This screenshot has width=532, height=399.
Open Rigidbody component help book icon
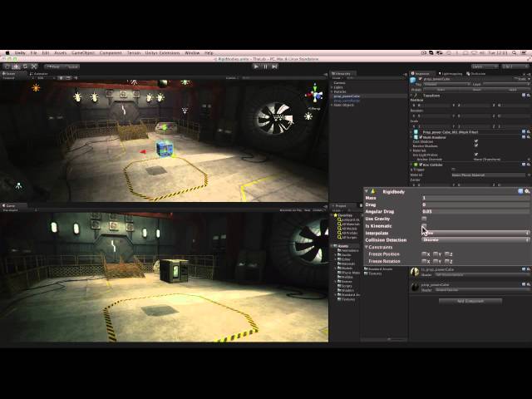point(520,191)
